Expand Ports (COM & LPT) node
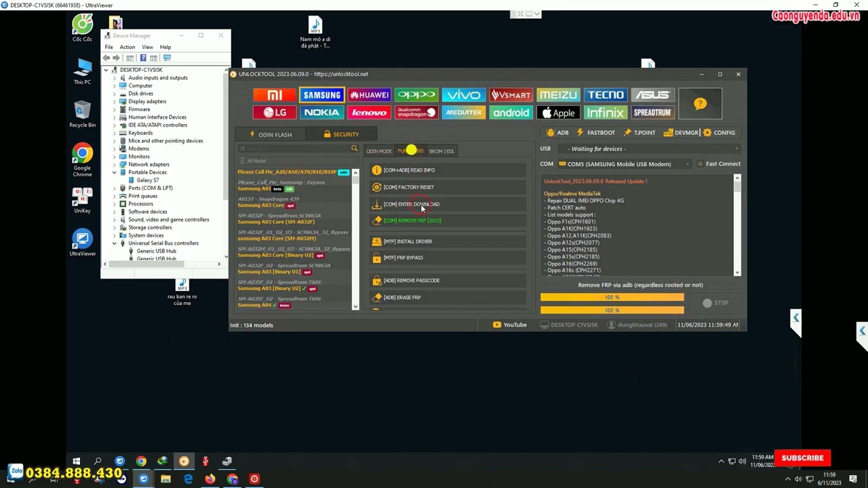This screenshot has width=868, height=488. click(115, 188)
